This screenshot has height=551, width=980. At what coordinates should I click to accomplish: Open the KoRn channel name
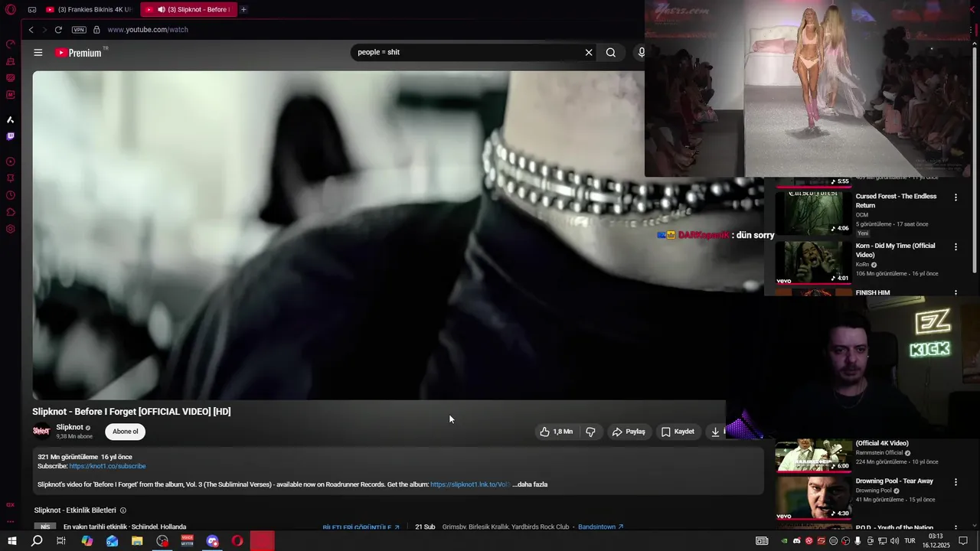pos(862,265)
